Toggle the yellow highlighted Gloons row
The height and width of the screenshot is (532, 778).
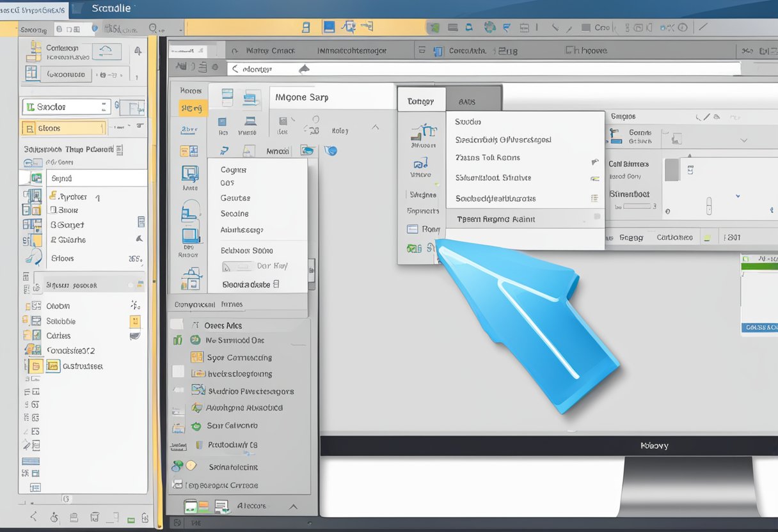(x=64, y=128)
